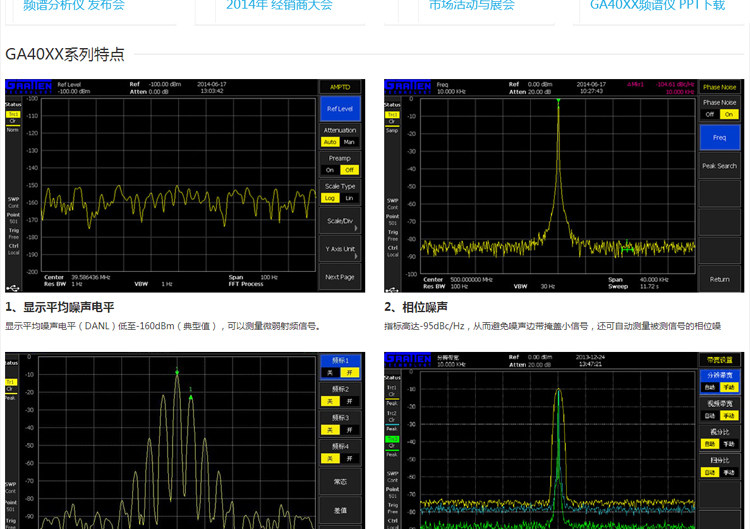Click the yellow Trc1 status indicator in the noise level screenshot
This screenshot has height=529, width=750.
(x=13, y=114)
